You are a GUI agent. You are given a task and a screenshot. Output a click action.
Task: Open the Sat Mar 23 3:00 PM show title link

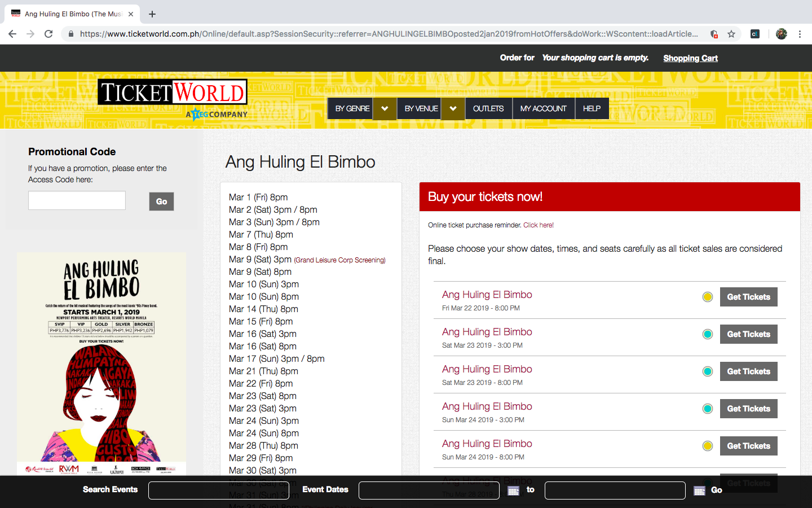point(487,332)
